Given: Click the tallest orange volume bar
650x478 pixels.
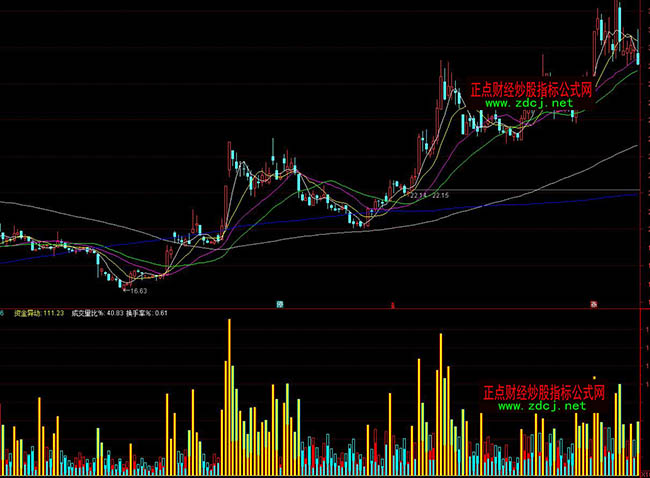Looking at the screenshot, I should [x=229, y=395].
